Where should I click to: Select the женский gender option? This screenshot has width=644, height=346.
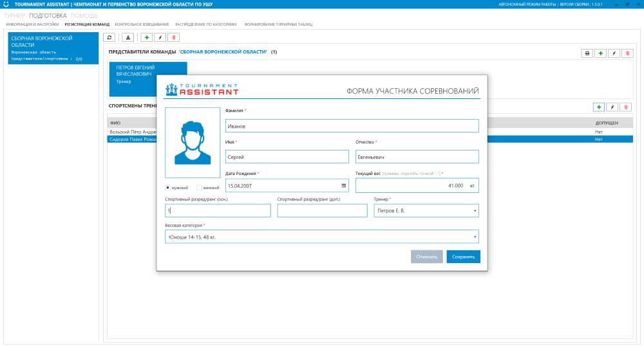point(200,188)
